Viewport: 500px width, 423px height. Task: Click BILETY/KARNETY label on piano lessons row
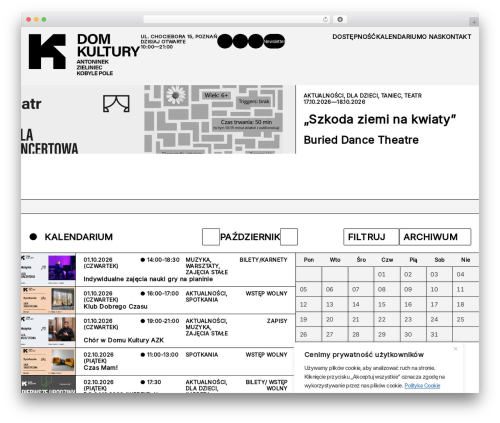(x=263, y=260)
